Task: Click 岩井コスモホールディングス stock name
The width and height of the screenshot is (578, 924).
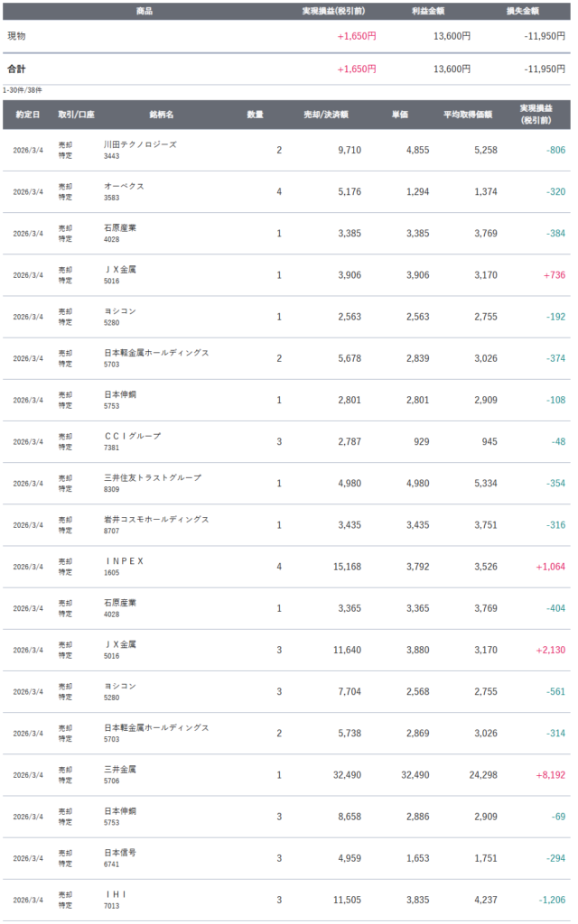Action: coord(155,520)
